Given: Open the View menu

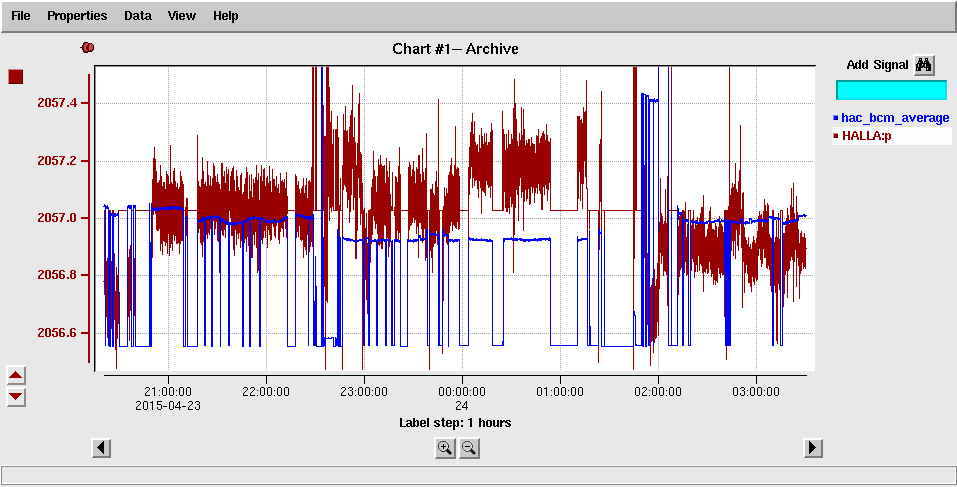Looking at the screenshot, I should (182, 16).
